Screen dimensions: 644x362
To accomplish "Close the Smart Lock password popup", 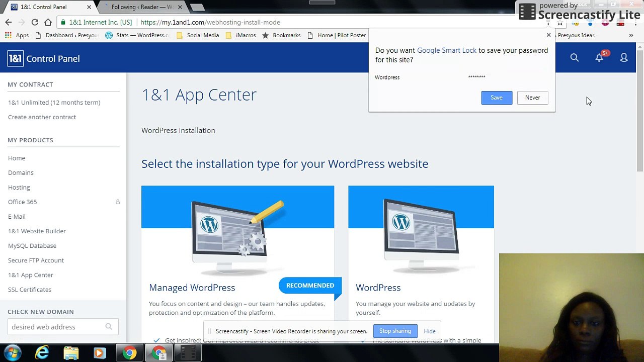I will 548,35.
